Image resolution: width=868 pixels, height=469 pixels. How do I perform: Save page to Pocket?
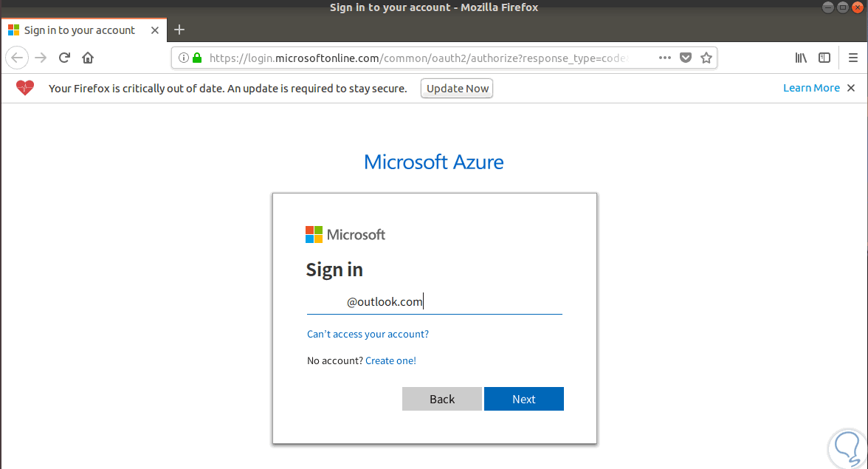(x=686, y=58)
